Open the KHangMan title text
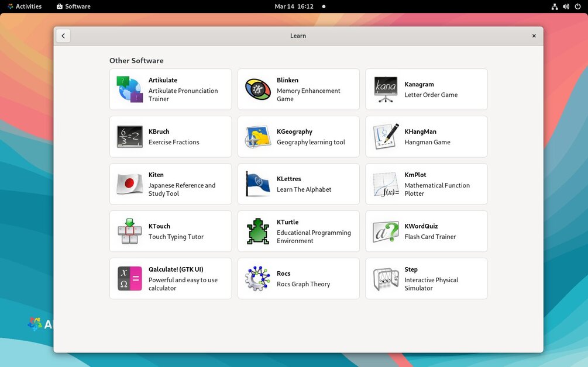This screenshot has height=367, width=588. (420, 132)
